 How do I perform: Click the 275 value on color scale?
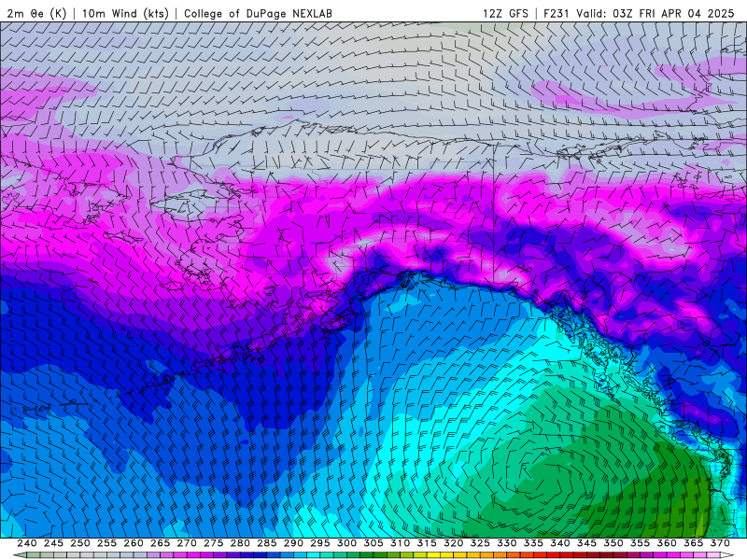pos(214,543)
